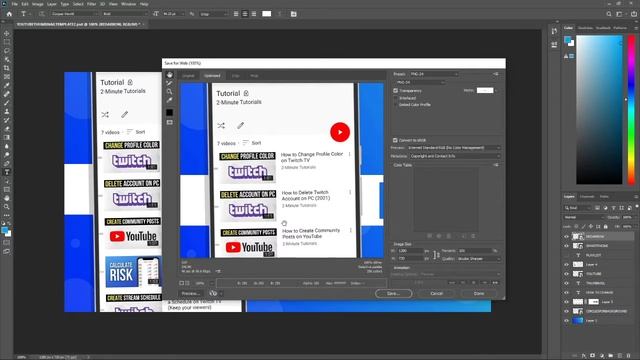
Task: Click the Done button
Action: click(479, 293)
